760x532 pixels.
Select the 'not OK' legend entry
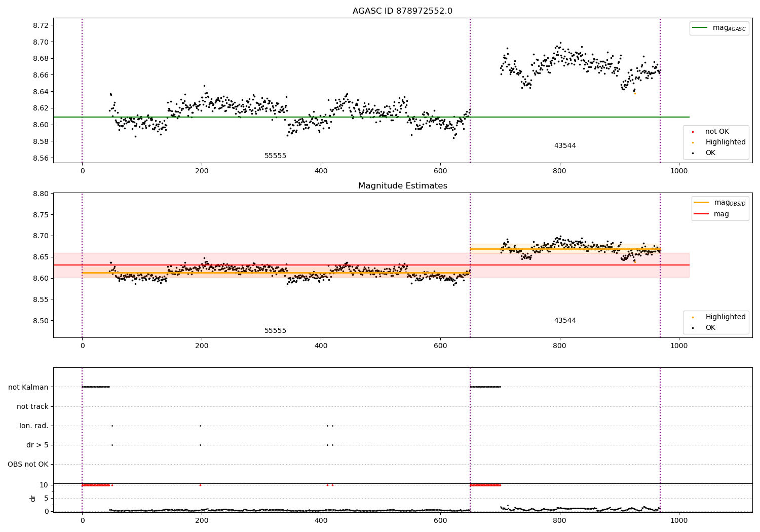(717, 132)
